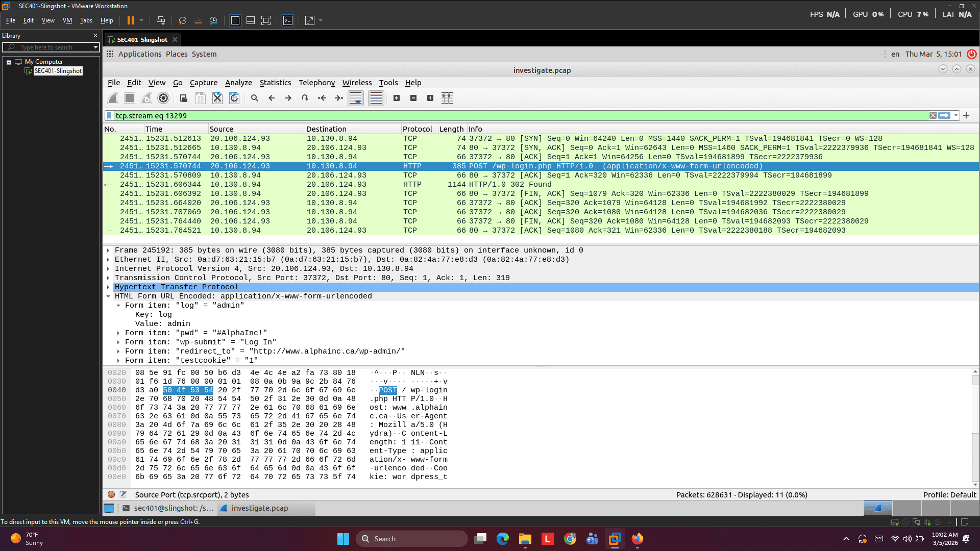Toggle auto-scroll during live capture
The width and height of the screenshot is (980, 551).
(356, 98)
